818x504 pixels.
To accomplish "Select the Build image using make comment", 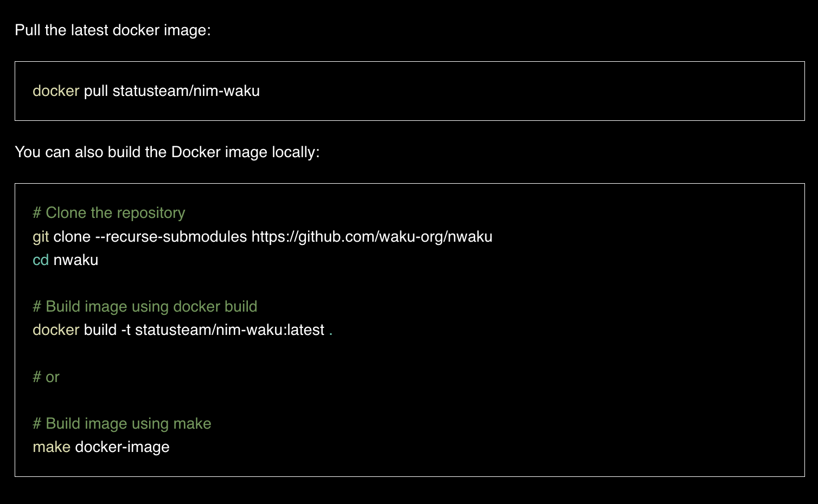I will coord(122,423).
